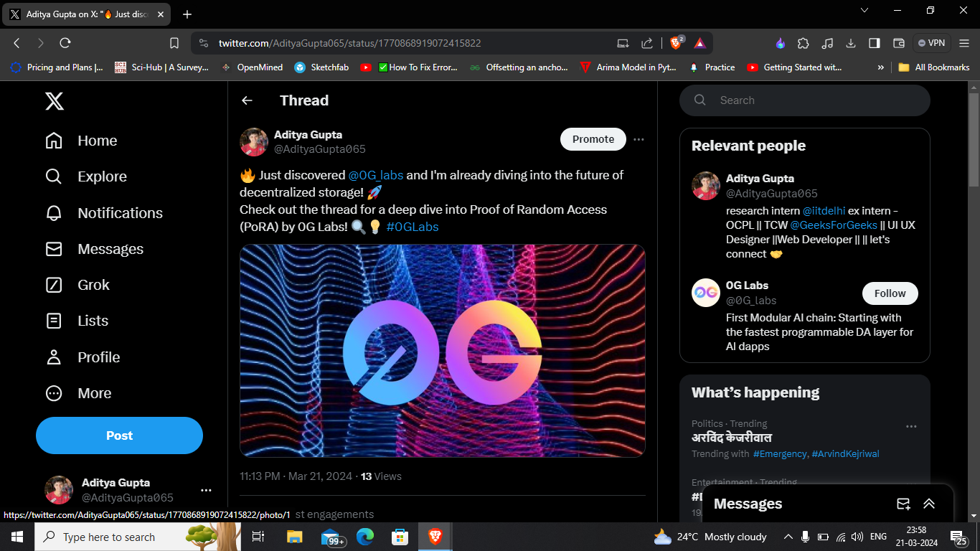Open the @GeeksForGeeks link in the bio
The height and width of the screenshot is (551, 980).
pyautogui.click(x=834, y=225)
